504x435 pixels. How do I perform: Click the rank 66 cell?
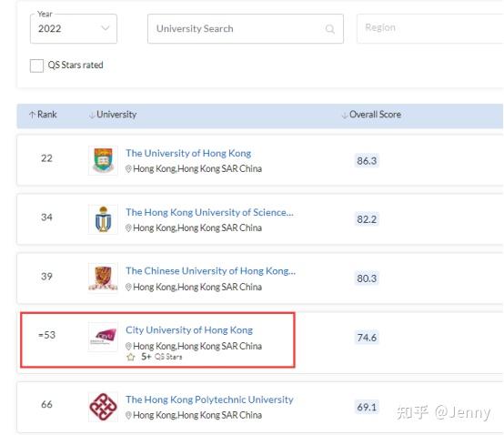46,404
